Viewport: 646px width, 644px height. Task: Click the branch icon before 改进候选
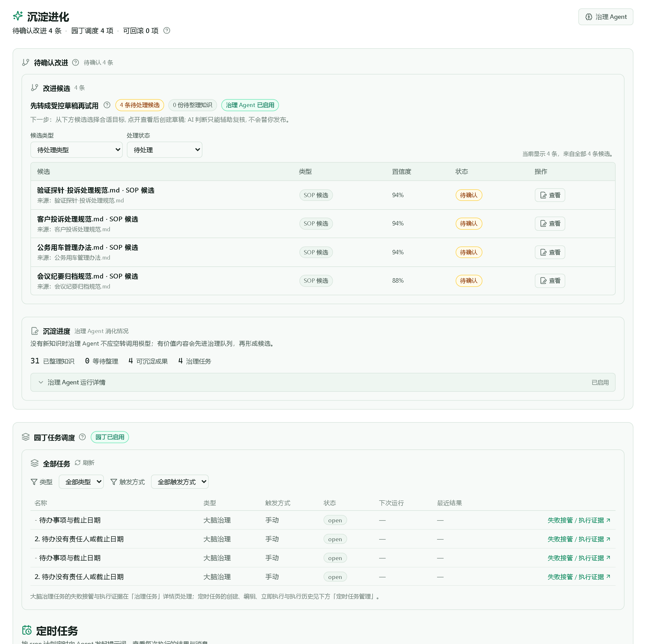[34, 88]
